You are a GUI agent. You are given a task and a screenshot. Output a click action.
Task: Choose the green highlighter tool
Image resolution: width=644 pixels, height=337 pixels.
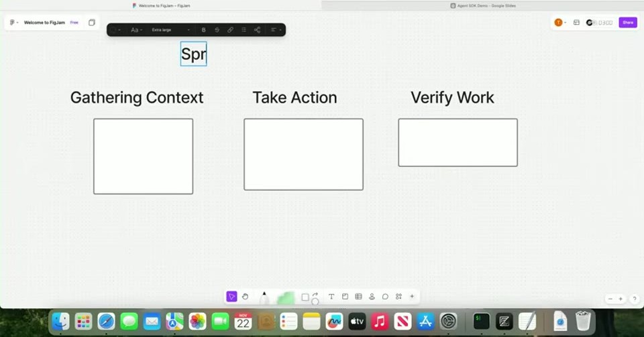point(286,298)
